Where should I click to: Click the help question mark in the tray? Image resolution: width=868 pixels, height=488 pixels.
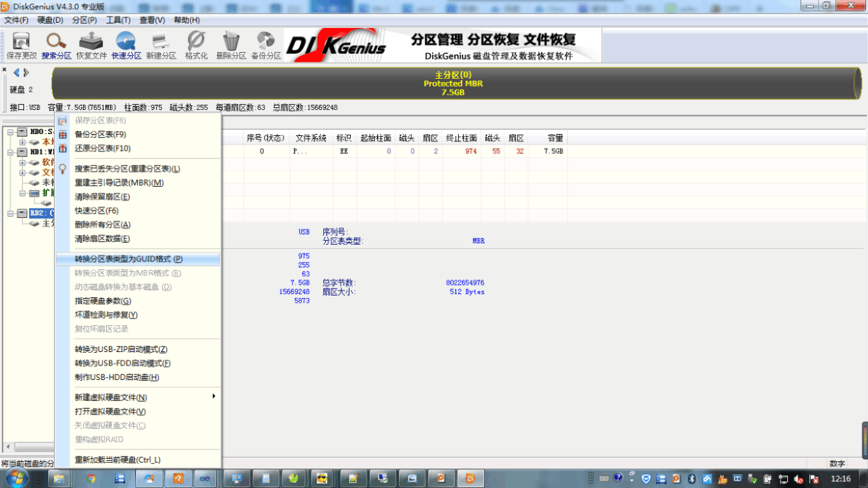click(x=618, y=478)
